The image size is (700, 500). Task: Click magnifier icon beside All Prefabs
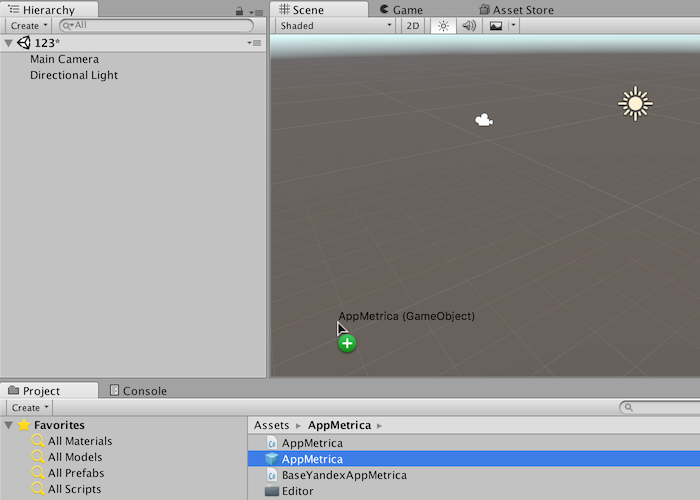(38, 473)
